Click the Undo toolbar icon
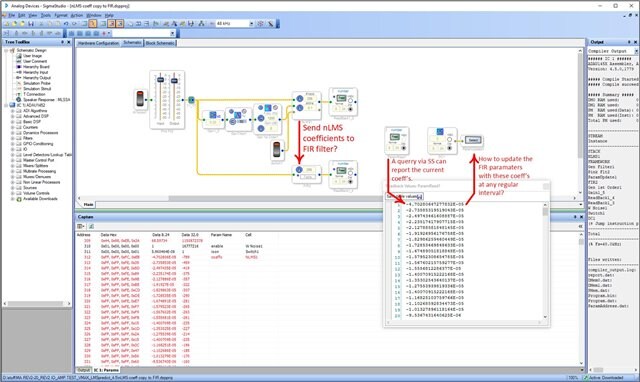 click(x=66, y=24)
